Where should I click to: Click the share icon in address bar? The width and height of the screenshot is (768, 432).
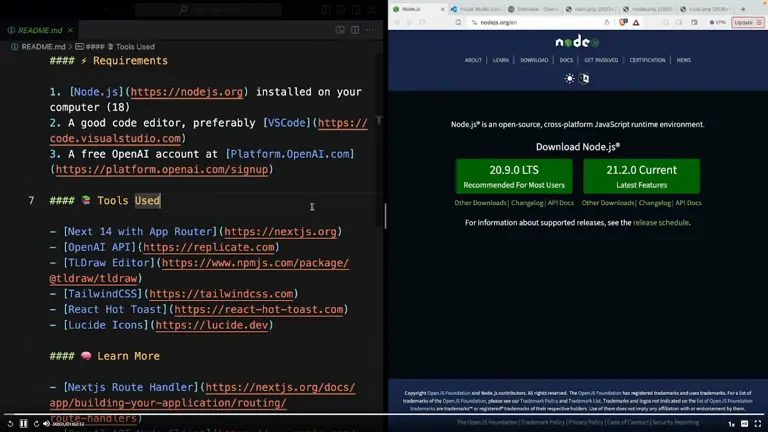click(x=606, y=23)
